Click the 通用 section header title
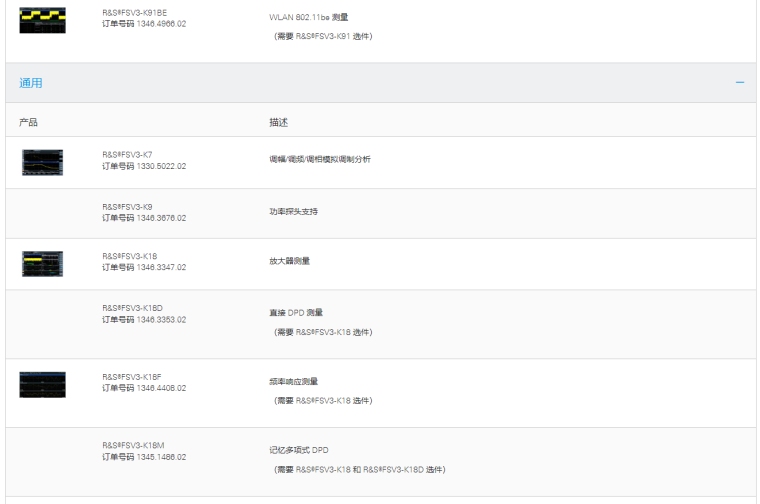Image resolution: width=760 pixels, height=504 pixels. click(30, 83)
